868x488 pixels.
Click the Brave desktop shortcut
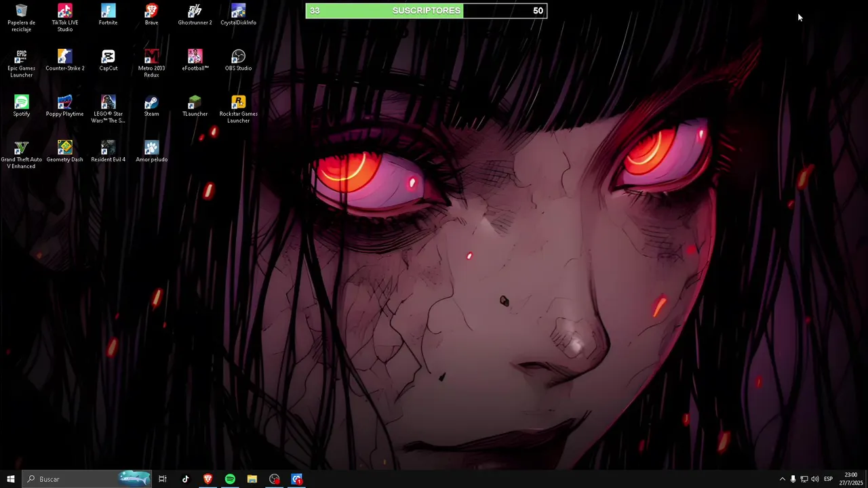point(151,14)
